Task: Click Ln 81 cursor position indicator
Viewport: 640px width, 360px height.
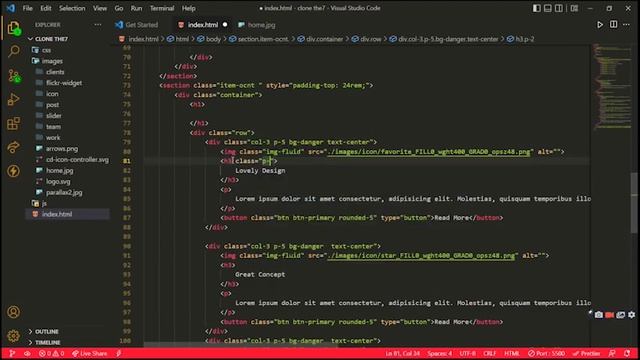Action: [402, 353]
